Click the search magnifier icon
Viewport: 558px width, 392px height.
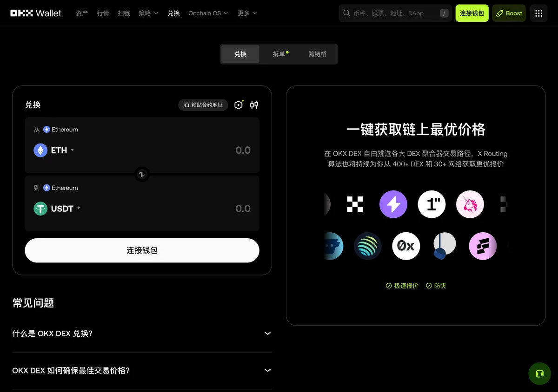(346, 13)
